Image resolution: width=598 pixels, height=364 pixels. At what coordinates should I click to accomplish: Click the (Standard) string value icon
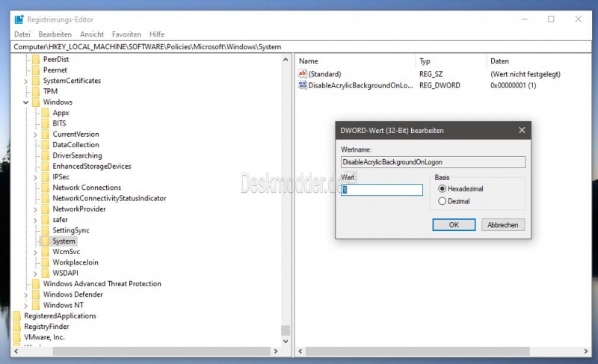point(303,73)
